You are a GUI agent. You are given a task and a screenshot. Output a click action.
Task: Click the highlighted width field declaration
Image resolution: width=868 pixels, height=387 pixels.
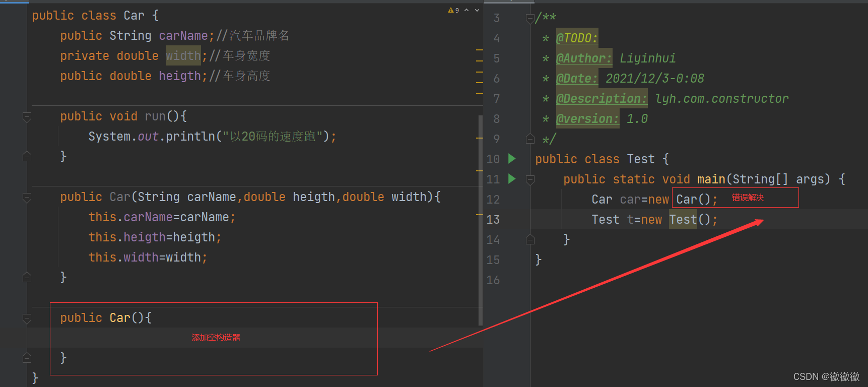click(183, 56)
